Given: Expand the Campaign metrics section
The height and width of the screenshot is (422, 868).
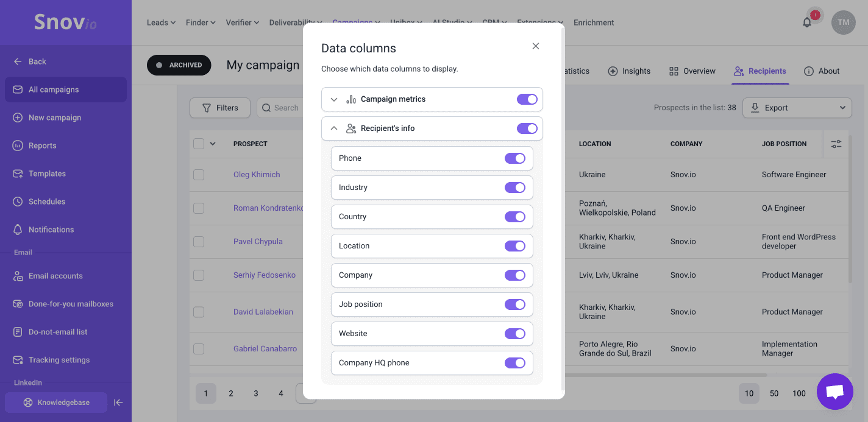Looking at the screenshot, I should (x=334, y=99).
